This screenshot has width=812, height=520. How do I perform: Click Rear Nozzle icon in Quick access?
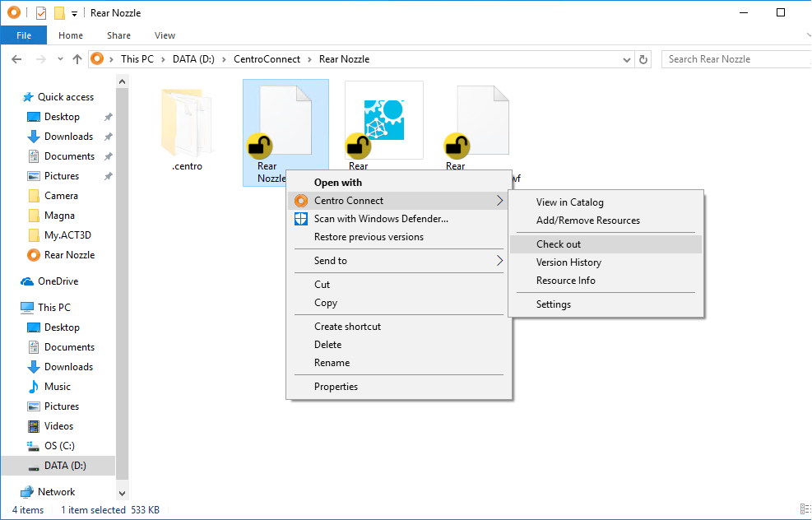click(34, 255)
